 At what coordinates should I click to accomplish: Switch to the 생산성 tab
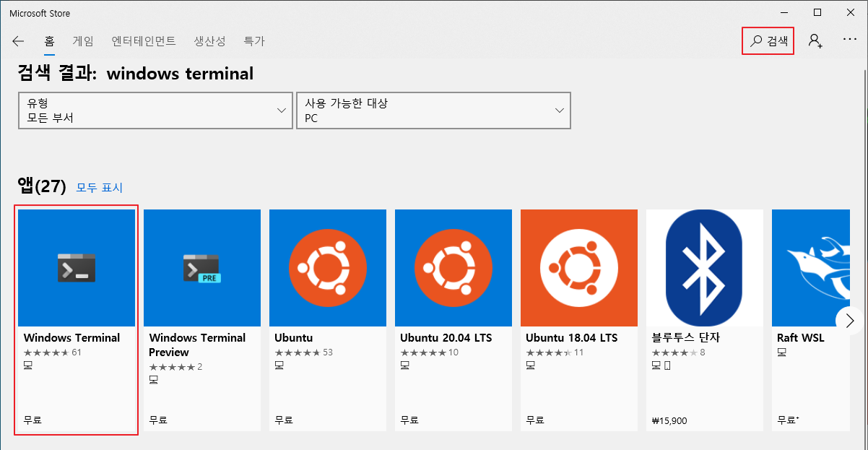(210, 41)
